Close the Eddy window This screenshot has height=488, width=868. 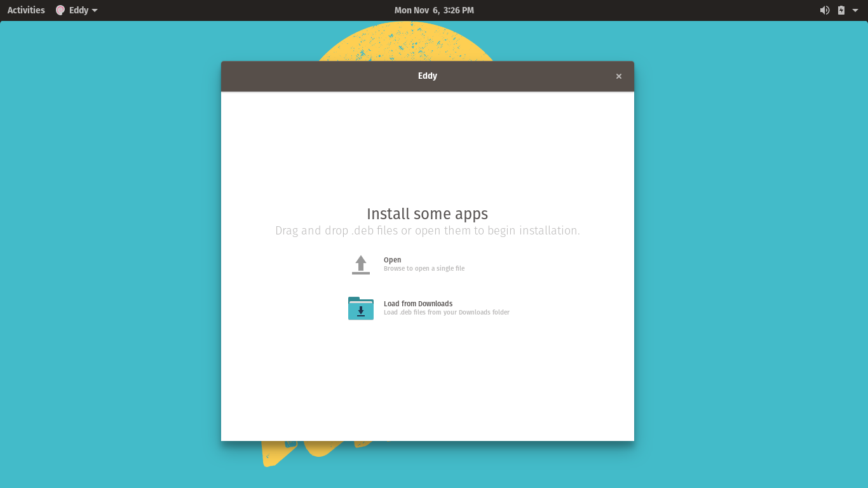pos(619,76)
